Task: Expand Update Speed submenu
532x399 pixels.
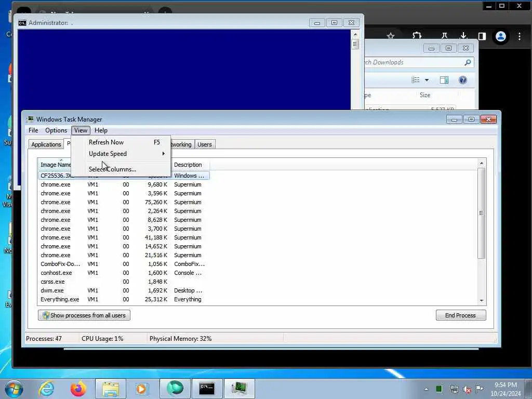Action: [121, 154]
